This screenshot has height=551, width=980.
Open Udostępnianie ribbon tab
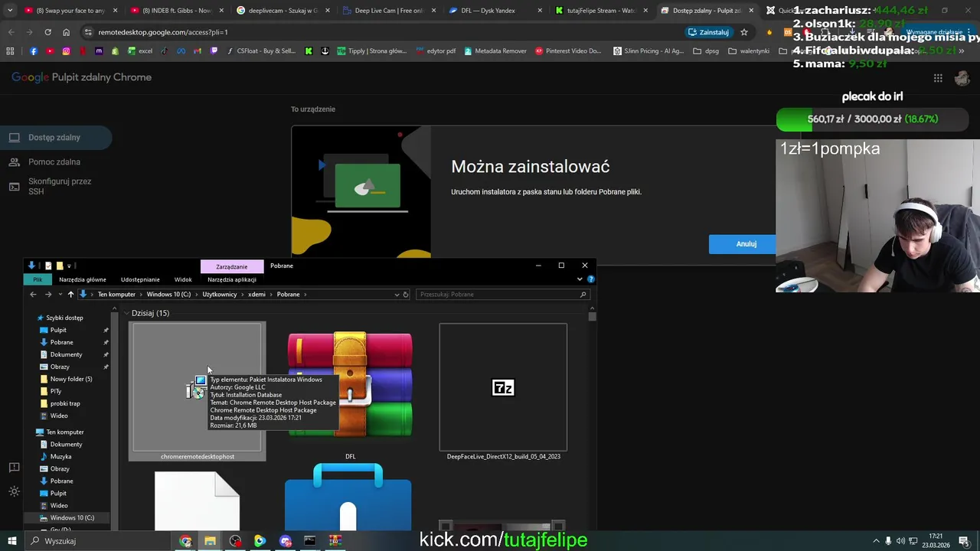point(140,279)
